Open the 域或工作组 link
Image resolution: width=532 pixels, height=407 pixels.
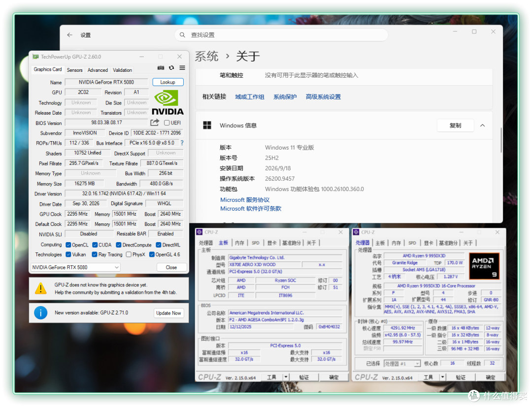(249, 96)
